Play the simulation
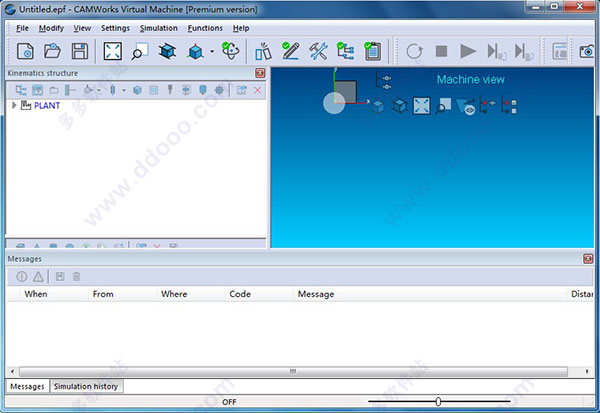 pos(468,51)
